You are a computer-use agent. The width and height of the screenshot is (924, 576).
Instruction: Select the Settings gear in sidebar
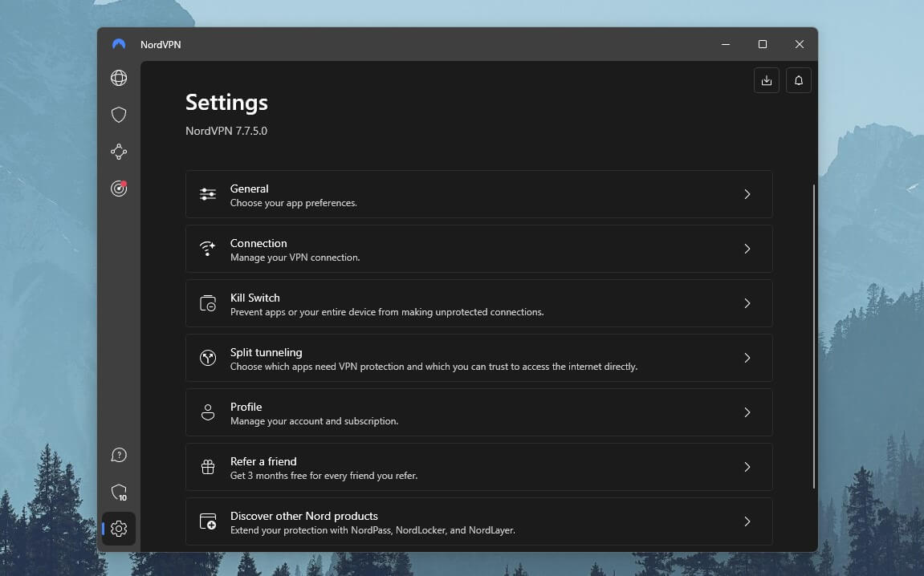[119, 529]
